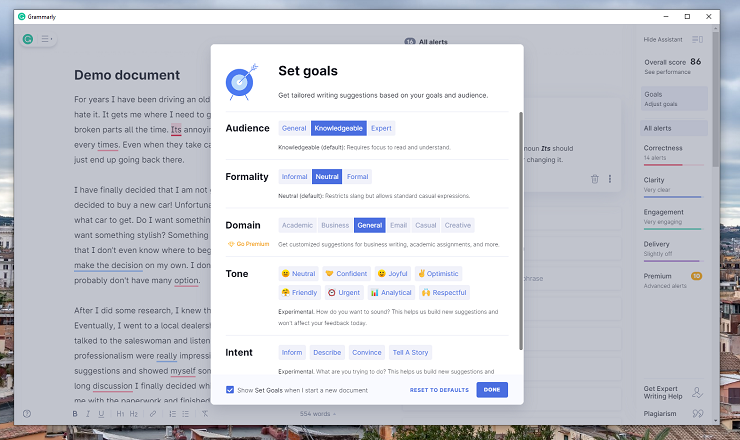Choose Tell A Story intent

(410, 353)
